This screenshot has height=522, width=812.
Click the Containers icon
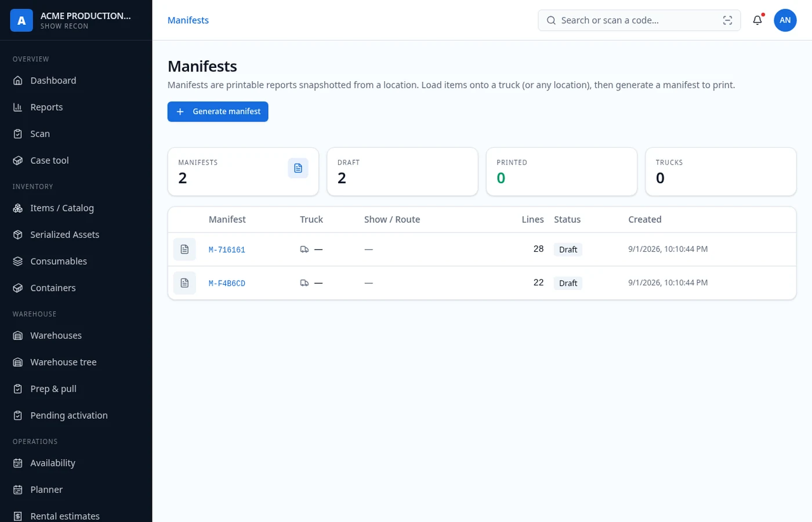point(18,288)
